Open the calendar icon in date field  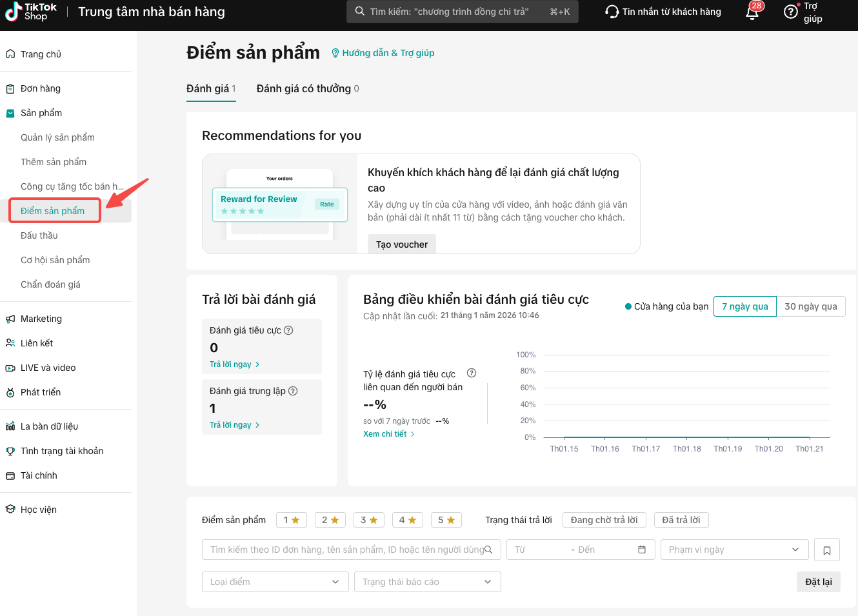(x=642, y=550)
